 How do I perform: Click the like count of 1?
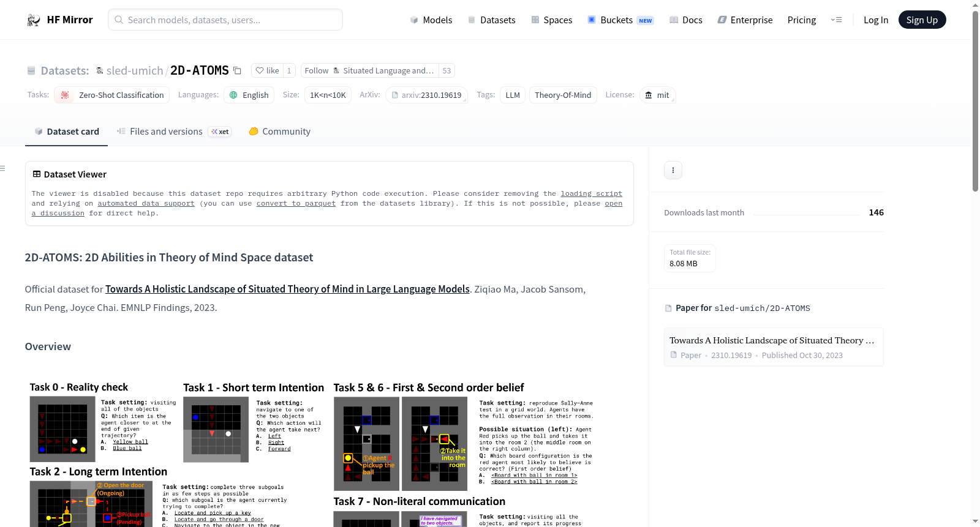click(289, 70)
